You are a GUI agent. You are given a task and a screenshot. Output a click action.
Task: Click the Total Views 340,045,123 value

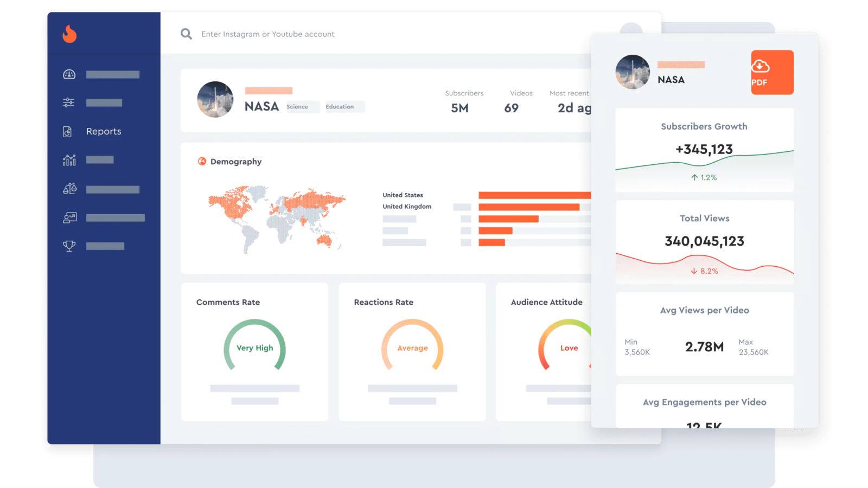(704, 241)
